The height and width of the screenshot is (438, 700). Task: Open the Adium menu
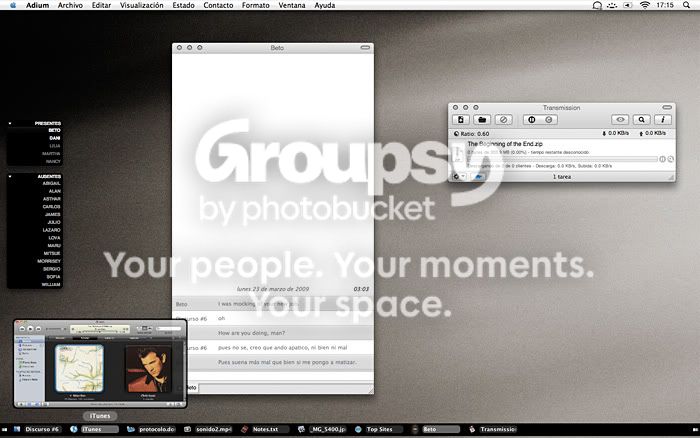tap(37, 5)
